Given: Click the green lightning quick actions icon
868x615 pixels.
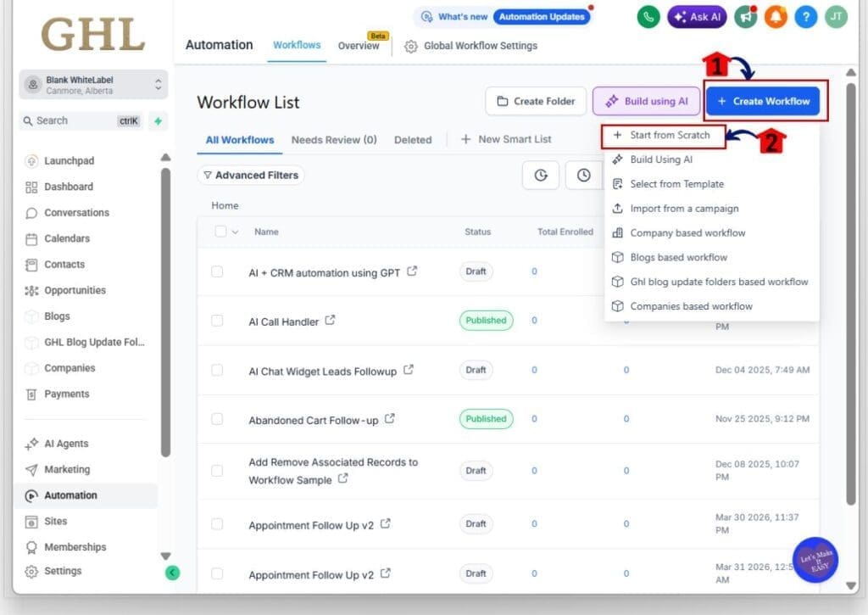Looking at the screenshot, I should click(158, 121).
